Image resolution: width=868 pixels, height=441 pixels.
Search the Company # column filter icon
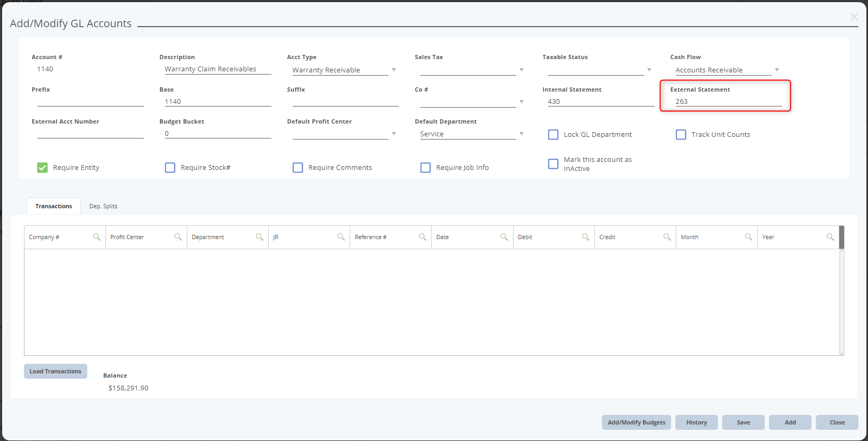pyautogui.click(x=96, y=237)
